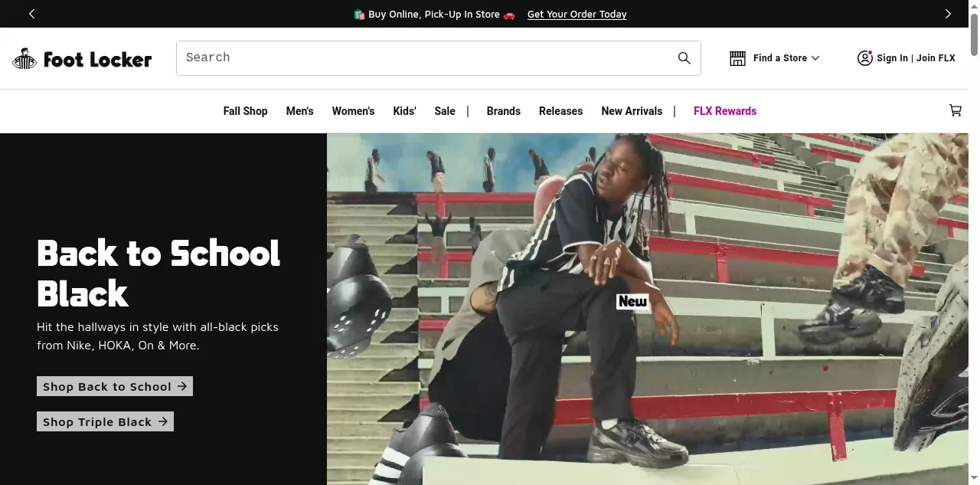Advance to next promo banner message
The height and width of the screenshot is (485, 980).
(x=948, y=14)
